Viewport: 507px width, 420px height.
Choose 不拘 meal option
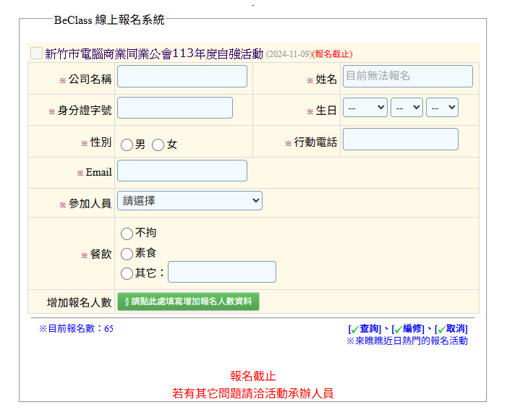pyautogui.click(x=127, y=233)
